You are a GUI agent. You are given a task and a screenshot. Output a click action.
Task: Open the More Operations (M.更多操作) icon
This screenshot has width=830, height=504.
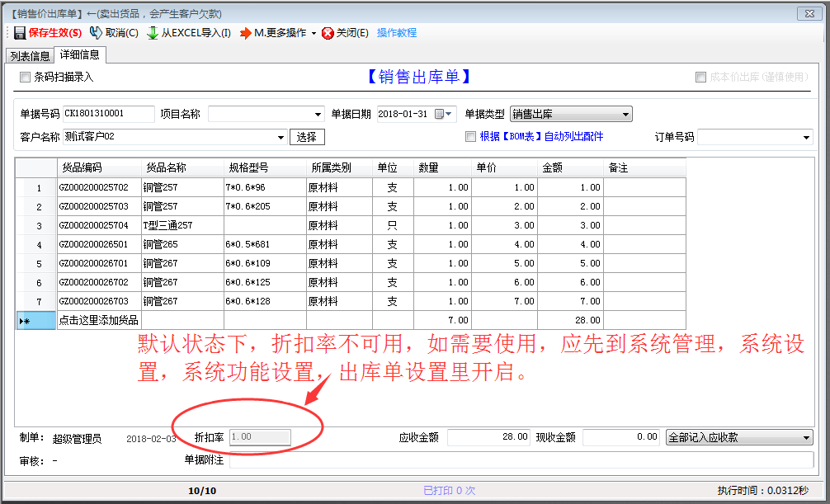[x=245, y=33]
